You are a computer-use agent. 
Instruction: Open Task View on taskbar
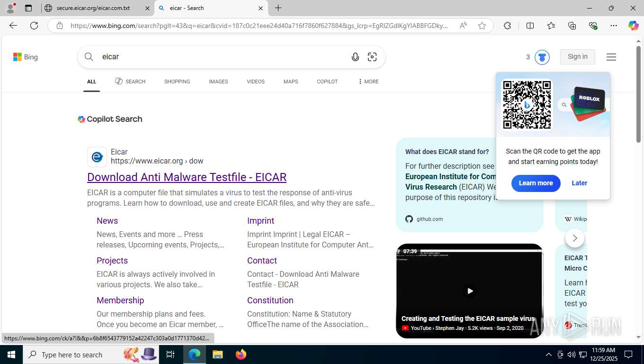tap(170, 355)
